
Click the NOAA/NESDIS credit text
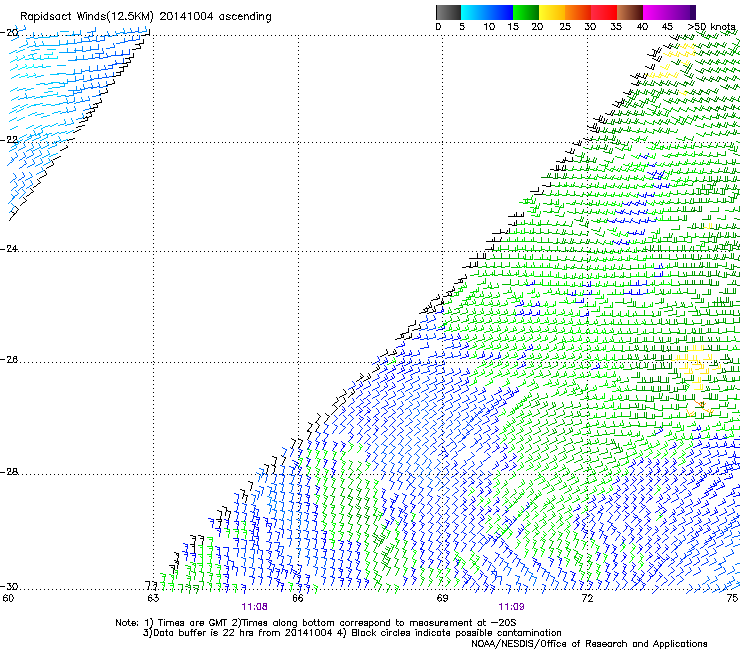coord(589,644)
